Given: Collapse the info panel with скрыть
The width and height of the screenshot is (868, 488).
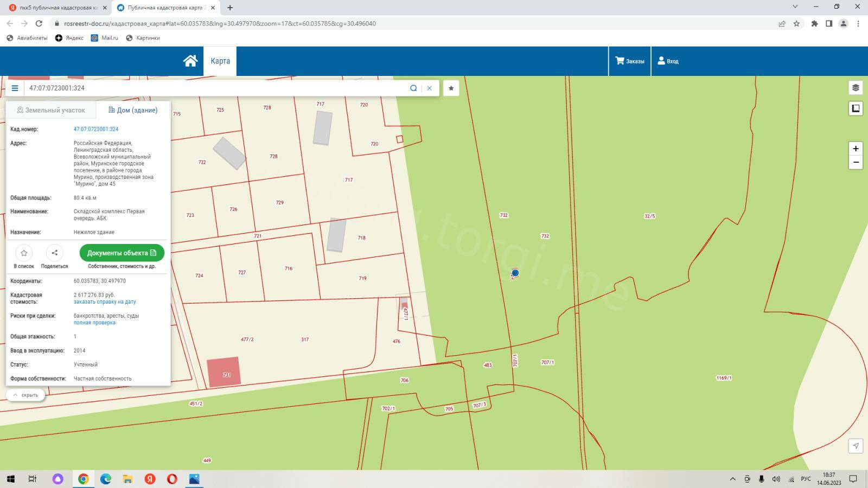Looking at the screenshot, I should (x=25, y=395).
